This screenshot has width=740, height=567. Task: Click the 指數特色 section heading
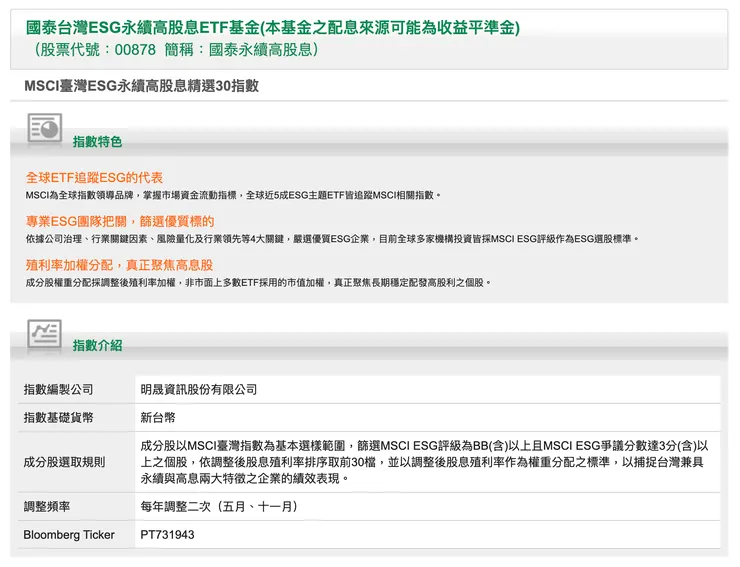[x=97, y=141]
